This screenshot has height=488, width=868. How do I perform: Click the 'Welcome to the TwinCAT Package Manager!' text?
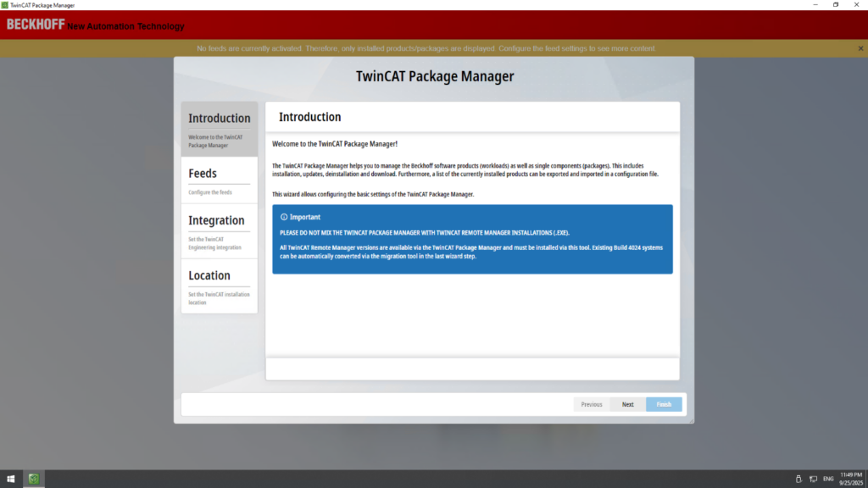point(334,144)
